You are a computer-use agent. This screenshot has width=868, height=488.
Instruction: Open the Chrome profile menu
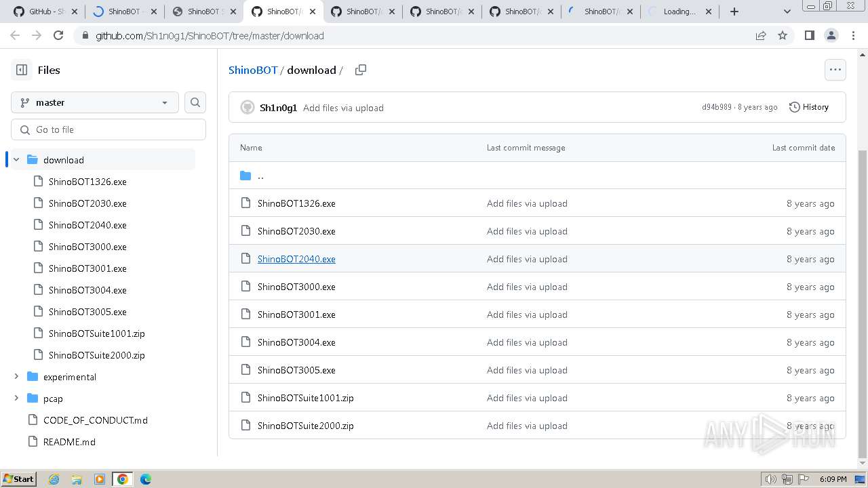(x=831, y=35)
